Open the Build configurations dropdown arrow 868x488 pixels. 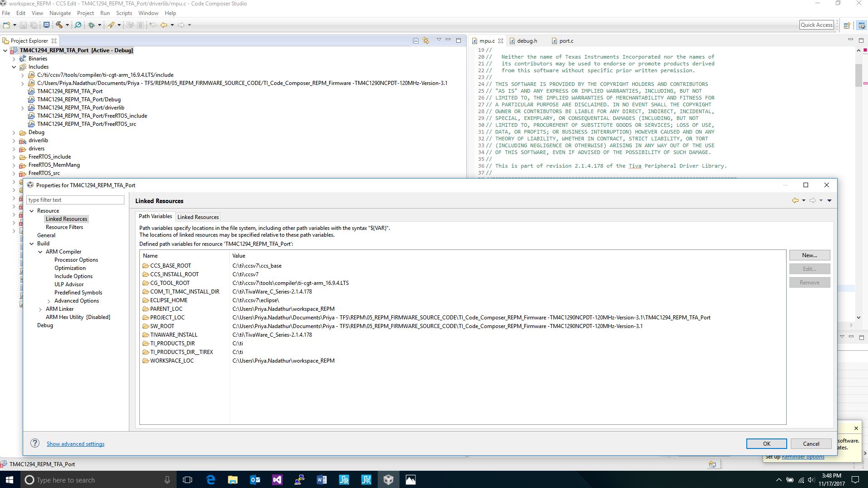coord(67,25)
